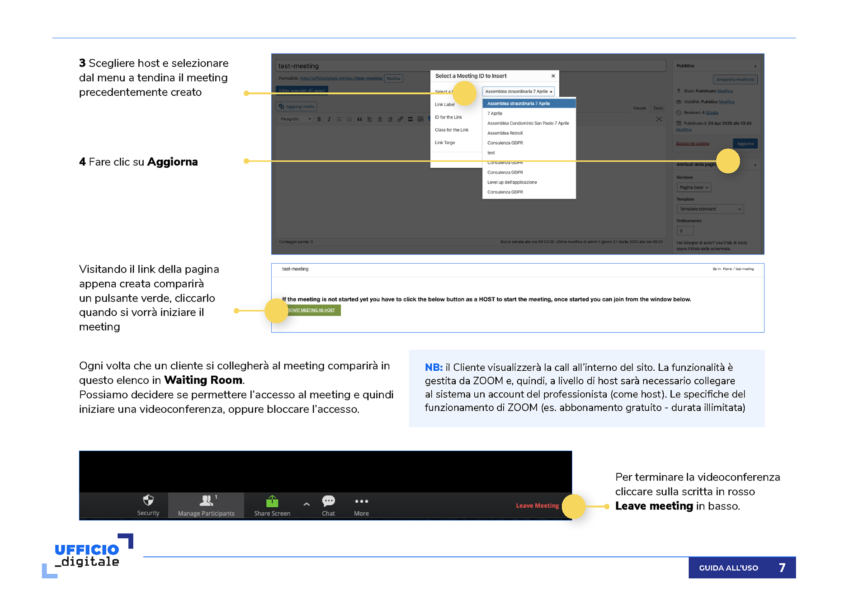Click the Share Screen icon
868x614 pixels.
coord(272,501)
